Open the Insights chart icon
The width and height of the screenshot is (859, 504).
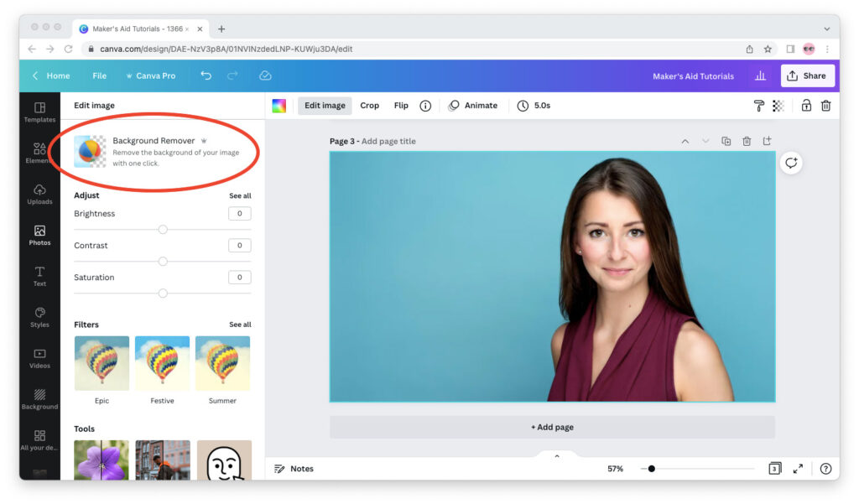coord(760,75)
